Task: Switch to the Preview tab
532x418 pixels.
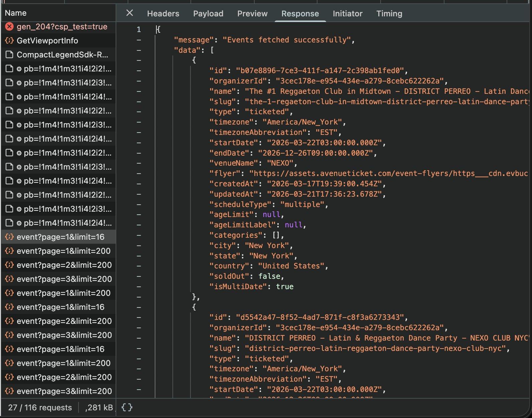Action: (x=252, y=14)
